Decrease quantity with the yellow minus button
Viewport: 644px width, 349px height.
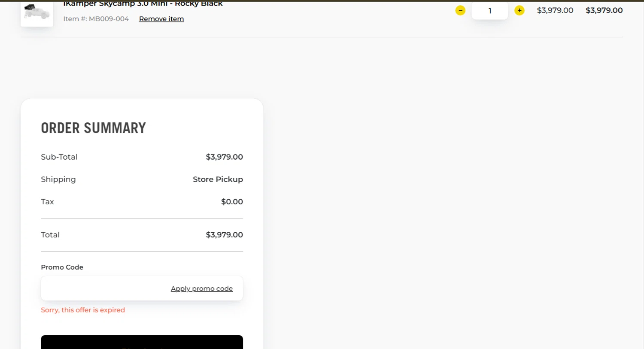click(460, 10)
